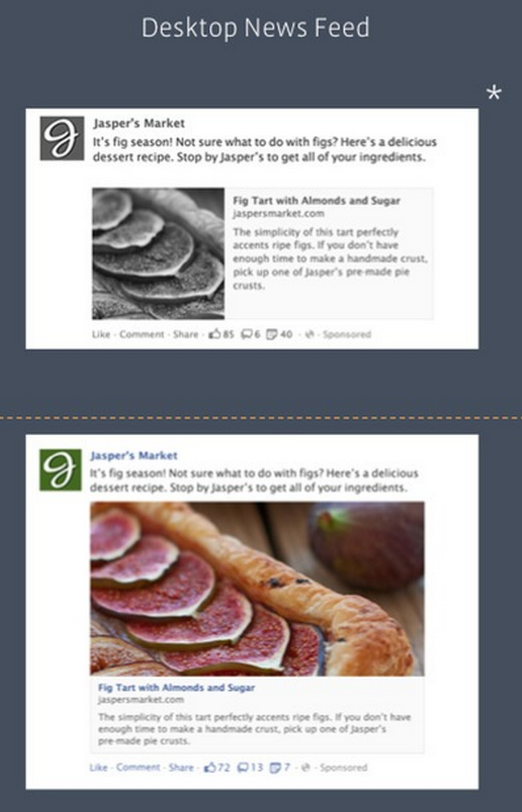Click the gray Jasper's Market logo avatar
Screen dimensions: 522x812
coord(62,139)
